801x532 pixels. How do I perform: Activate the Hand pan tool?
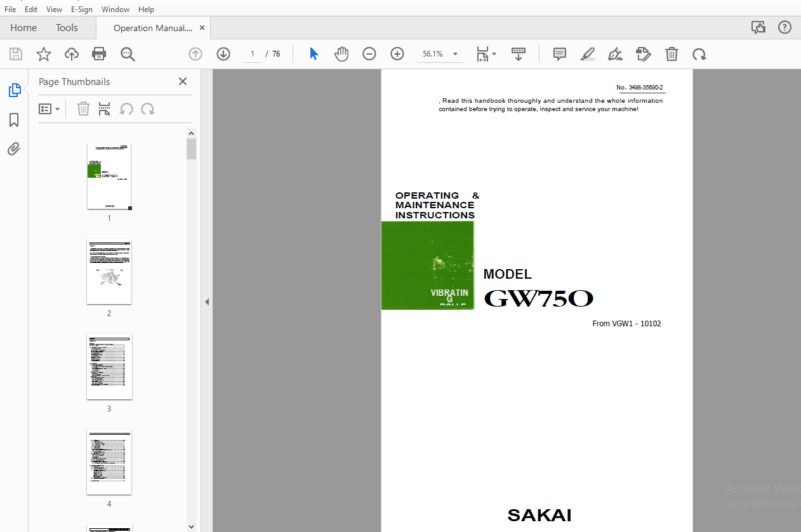click(x=341, y=54)
